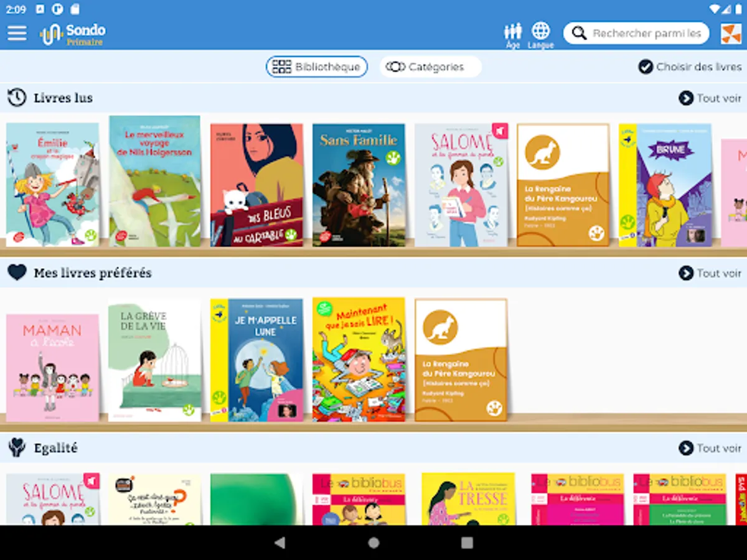Open Émilie et le crayon magique book
Screen dimensions: 747x560
pyautogui.click(x=53, y=185)
